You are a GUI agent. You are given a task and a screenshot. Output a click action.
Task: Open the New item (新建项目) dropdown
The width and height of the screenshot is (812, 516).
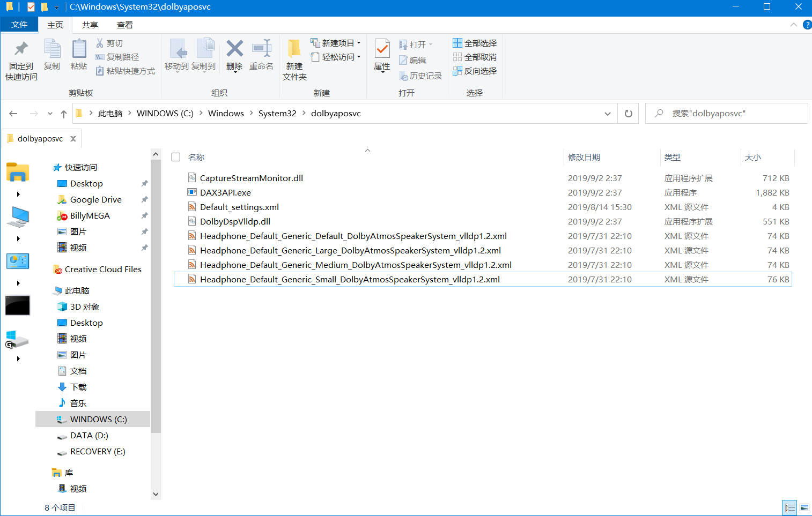pyautogui.click(x=335, y=43)
